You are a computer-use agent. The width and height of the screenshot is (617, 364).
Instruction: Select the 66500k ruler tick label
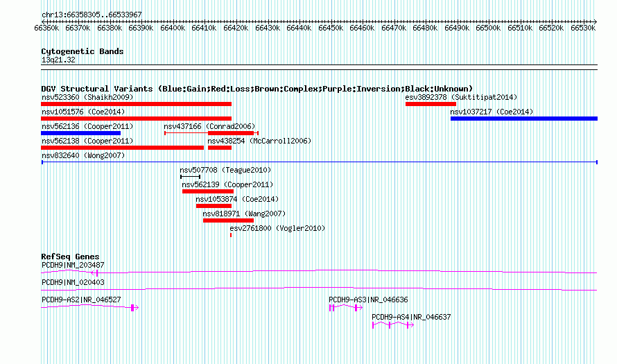click(x=488, y=28)
